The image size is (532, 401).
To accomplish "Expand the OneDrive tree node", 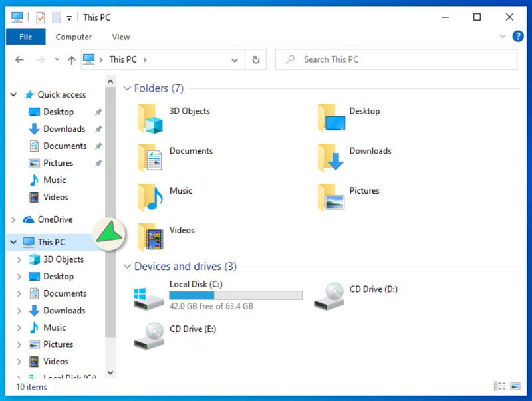I will [x=14, y=219].
